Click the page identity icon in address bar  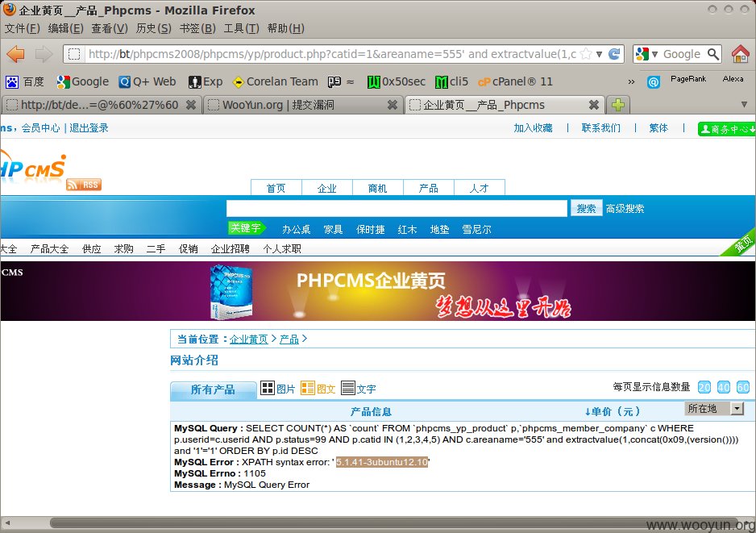tap(74, 54)
